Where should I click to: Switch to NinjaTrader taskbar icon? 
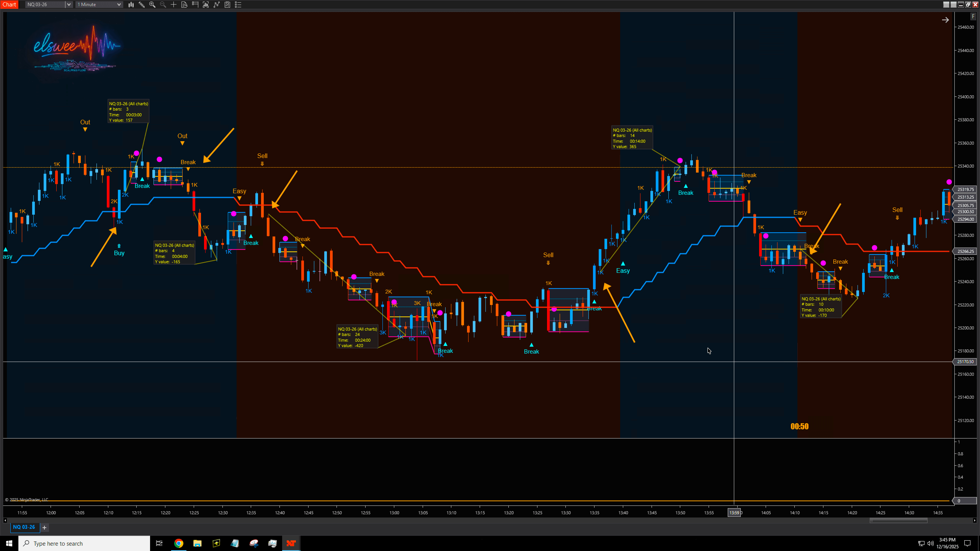[291, 543]
